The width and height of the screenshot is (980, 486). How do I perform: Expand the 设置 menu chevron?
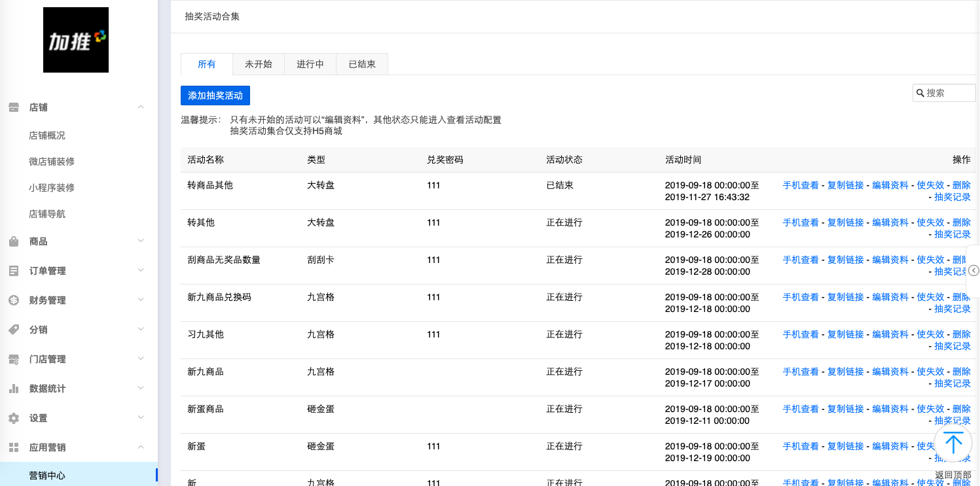(141, 418)
